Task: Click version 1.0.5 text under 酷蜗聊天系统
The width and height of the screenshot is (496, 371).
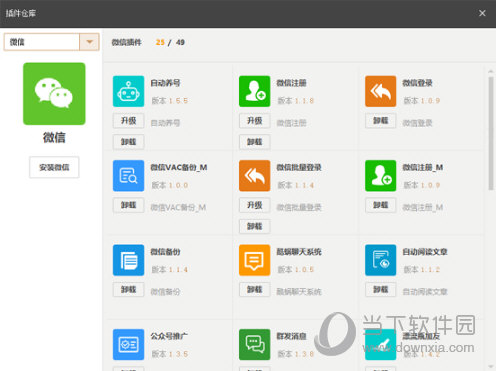Action: click(304, 269)
